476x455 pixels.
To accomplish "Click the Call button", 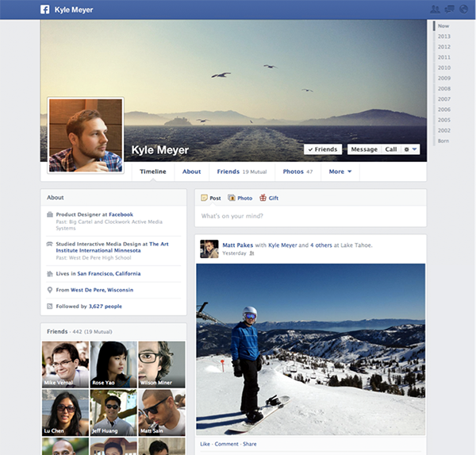I will point(391,149).
